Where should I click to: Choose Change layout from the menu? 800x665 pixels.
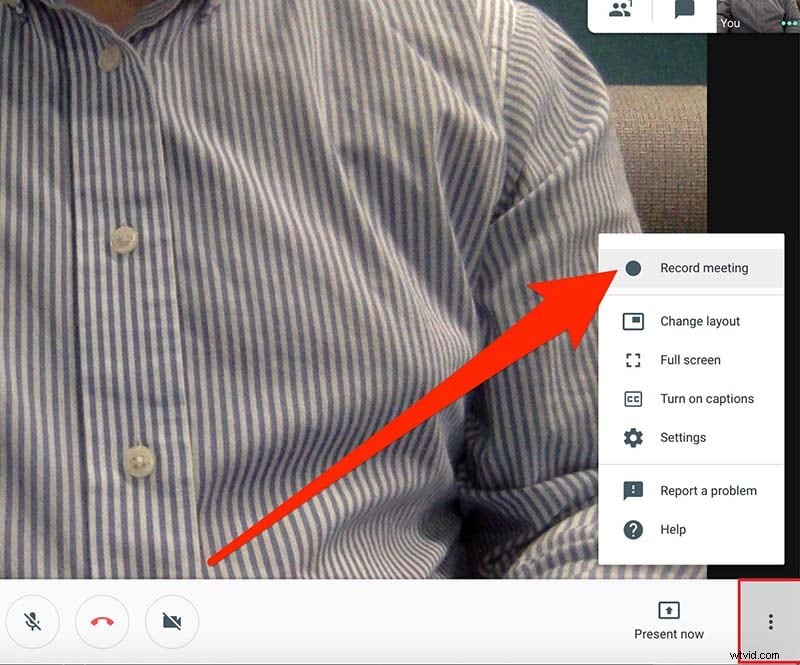click(699, 321)
